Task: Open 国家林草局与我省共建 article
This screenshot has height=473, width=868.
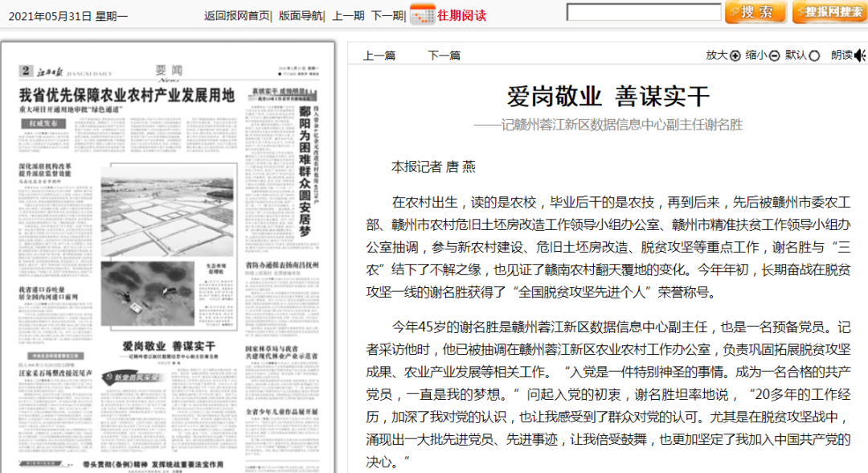Action: tap(282, 352)
